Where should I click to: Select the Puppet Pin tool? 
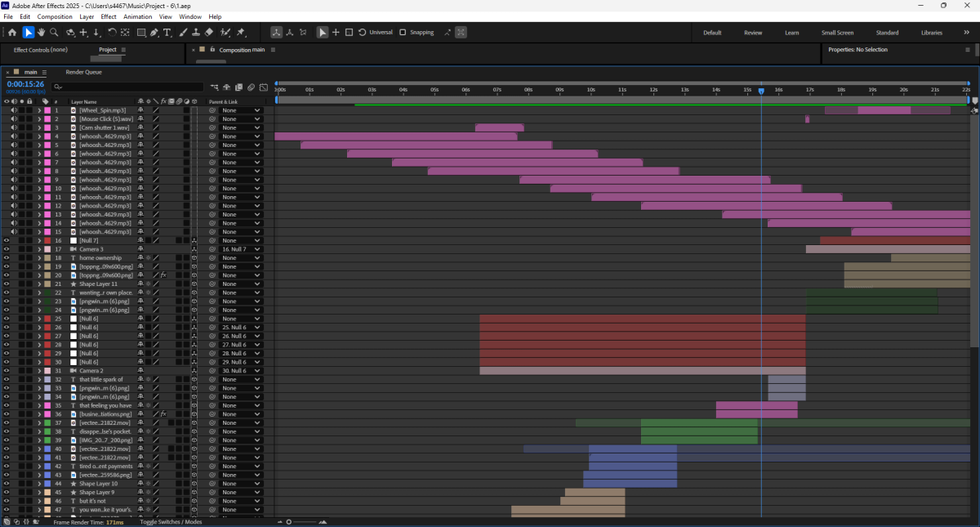tap(241, 33)
